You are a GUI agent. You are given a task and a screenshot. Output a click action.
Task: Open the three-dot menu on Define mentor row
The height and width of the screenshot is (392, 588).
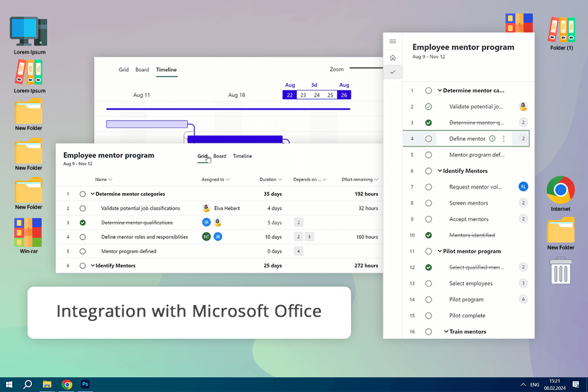coord(503,138)
